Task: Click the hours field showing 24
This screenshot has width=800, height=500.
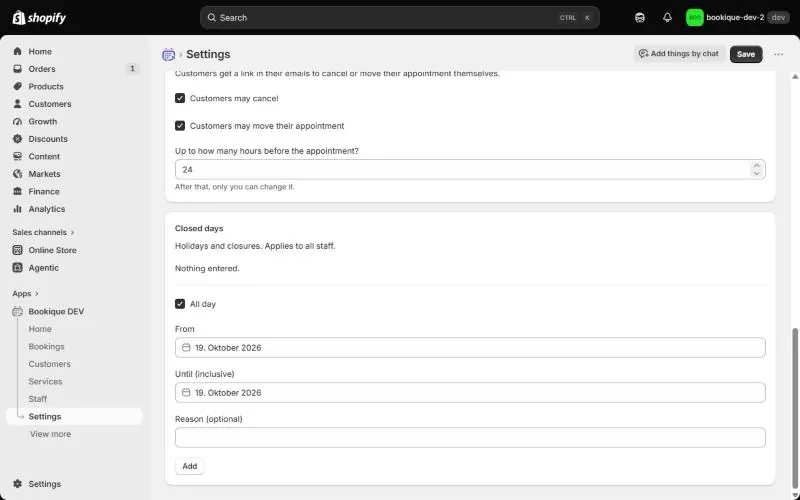Action: point(470,169)
